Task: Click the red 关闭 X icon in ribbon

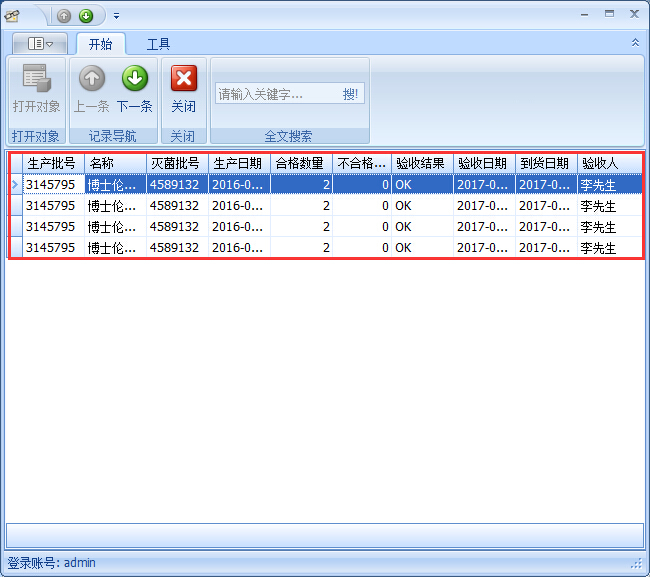Action: [183, 79]
